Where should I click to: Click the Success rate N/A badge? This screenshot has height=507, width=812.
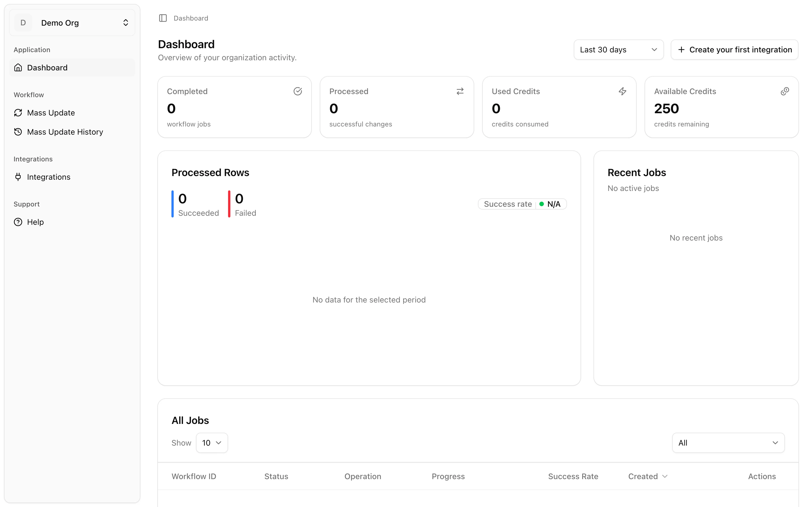pyautogui.click(x=522, y=204)
